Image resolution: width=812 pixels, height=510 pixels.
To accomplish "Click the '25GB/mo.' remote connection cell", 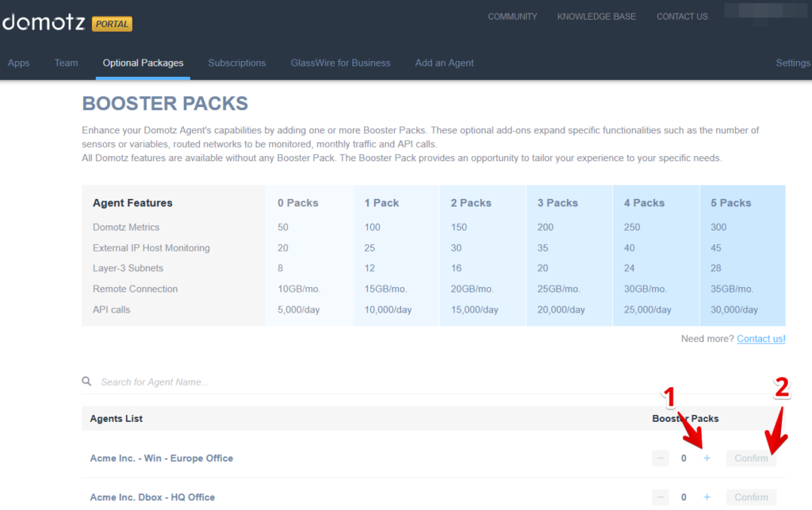I will (x=559, y=289).
